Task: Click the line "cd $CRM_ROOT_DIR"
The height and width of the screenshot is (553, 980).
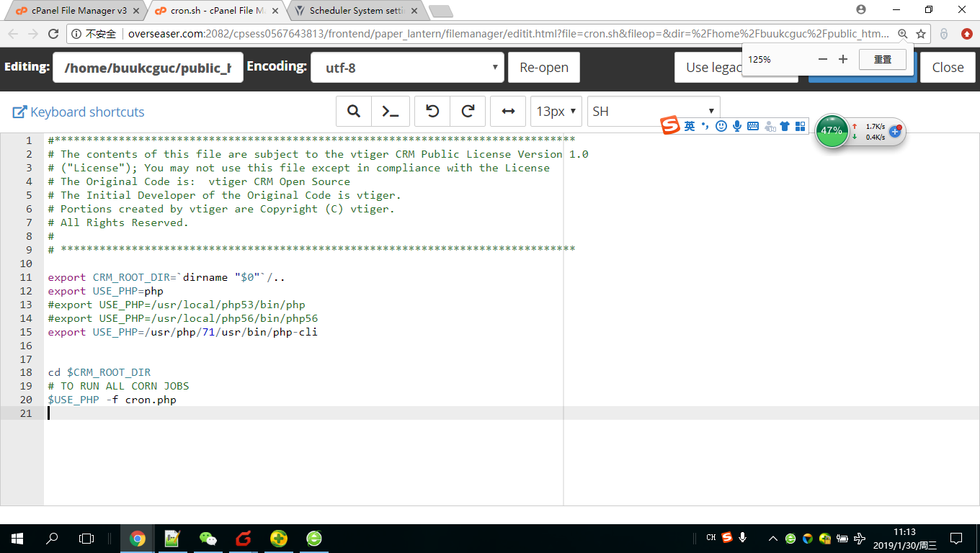Action: (99, 372)
